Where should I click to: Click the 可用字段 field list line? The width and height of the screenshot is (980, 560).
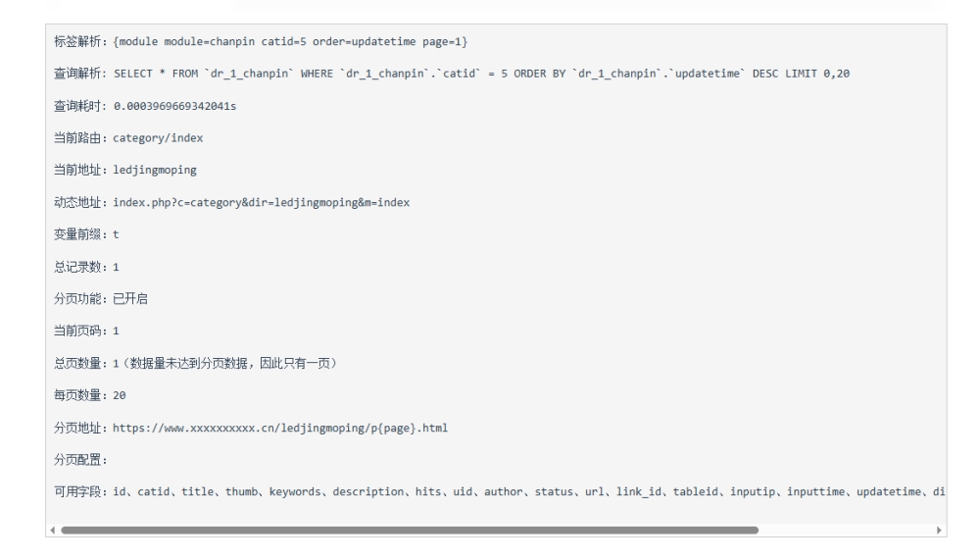pyautogui.click(x=500, y=491)
